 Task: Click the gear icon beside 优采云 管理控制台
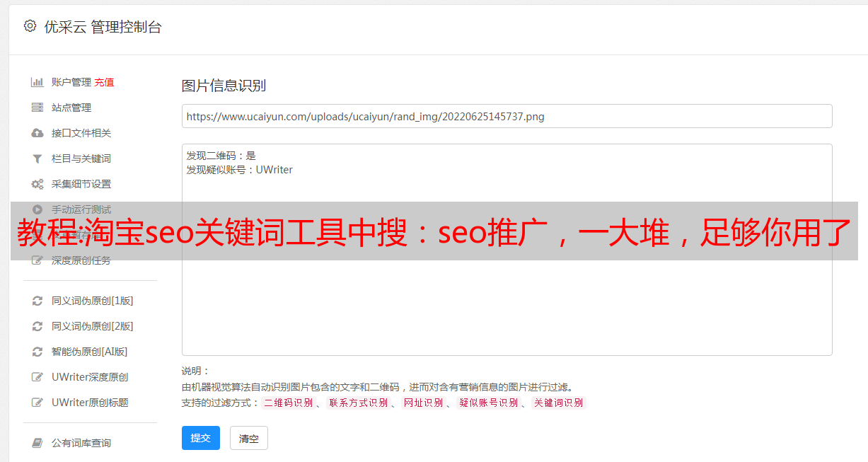30,26
